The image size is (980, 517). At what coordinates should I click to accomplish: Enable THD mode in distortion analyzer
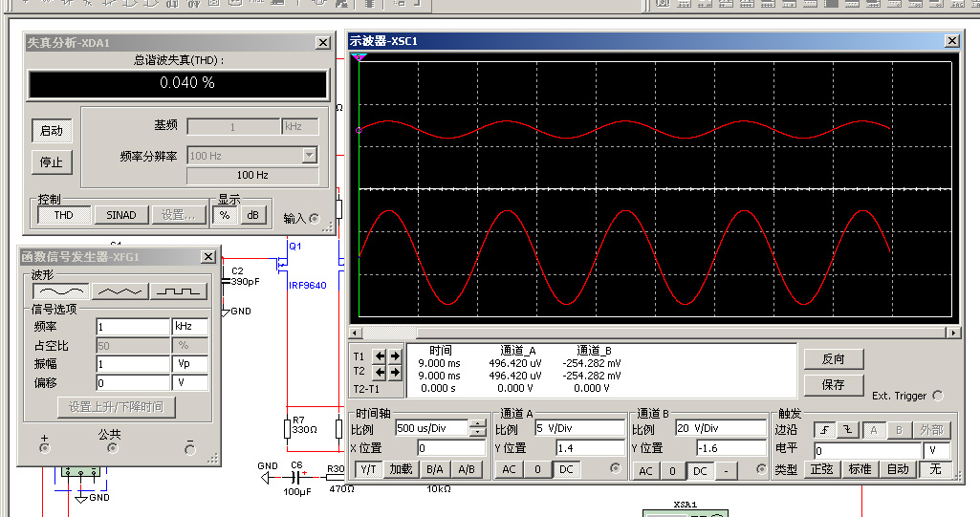pyautogui.click(x=63, y=215)
